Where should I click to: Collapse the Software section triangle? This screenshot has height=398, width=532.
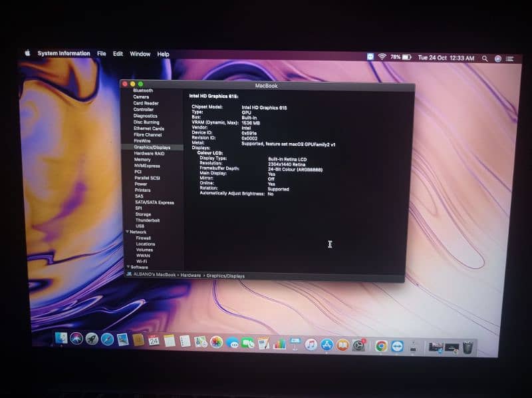(127, 267)
